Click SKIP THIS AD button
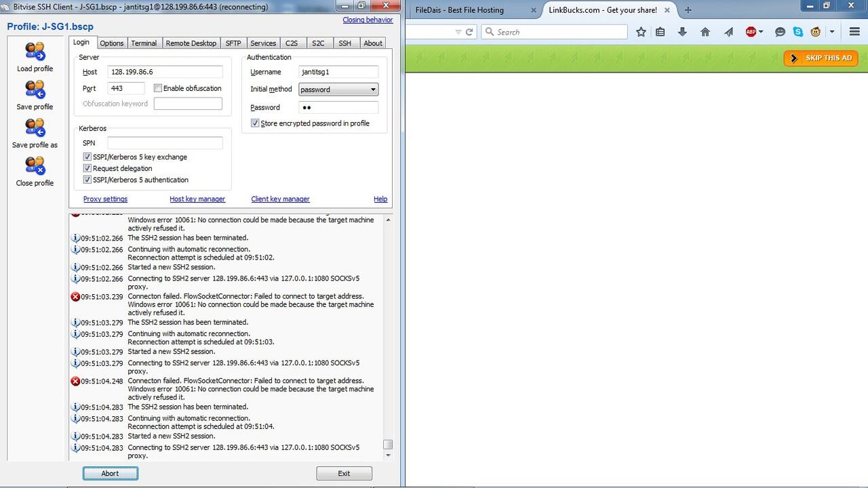Screen dimensions: 868x488 [821, 58]
